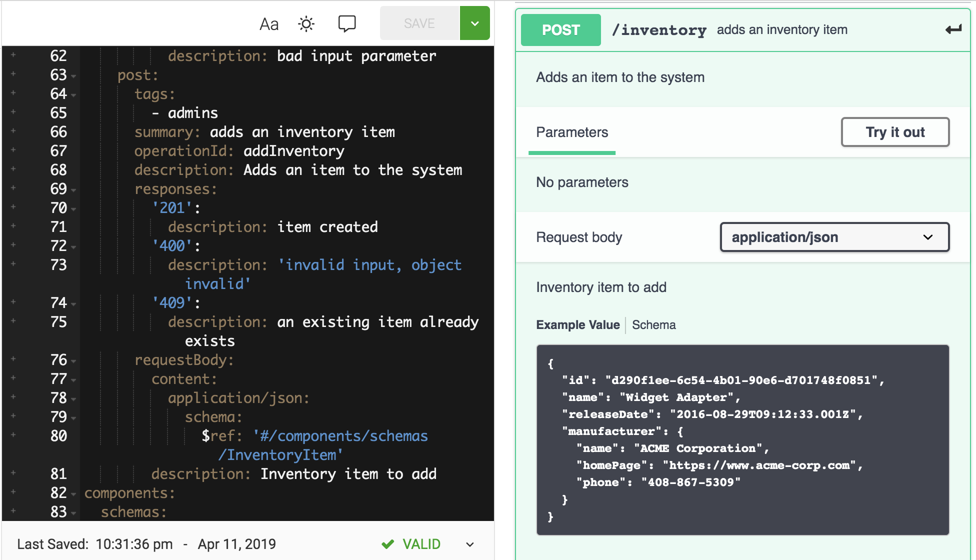Image resolution: width=976 pixels, height=560 pixels.
Task: Click the Aa font size icon
Action: [269, 23]
